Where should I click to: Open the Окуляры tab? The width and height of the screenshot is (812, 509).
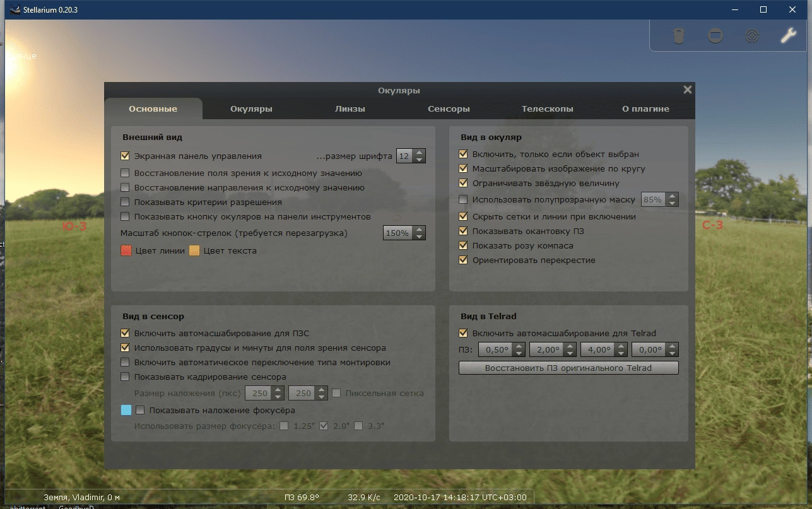coord(251,108)
